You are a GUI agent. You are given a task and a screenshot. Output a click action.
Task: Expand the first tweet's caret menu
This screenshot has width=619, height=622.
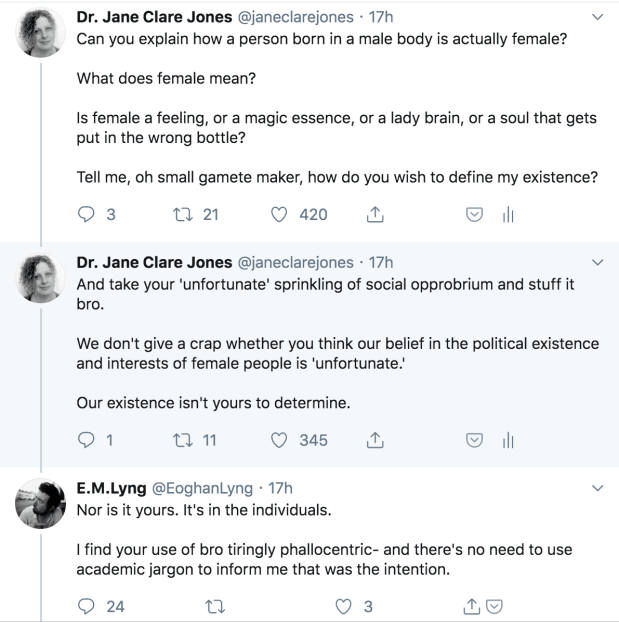coord(598,16)
